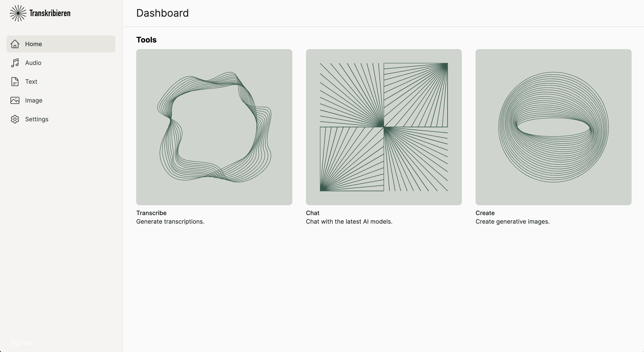Image resolution: width=644 pixels, height=352 pixels.
Task: Click the Text document icon
Action: pyautogui.click(x=15, y=82)
